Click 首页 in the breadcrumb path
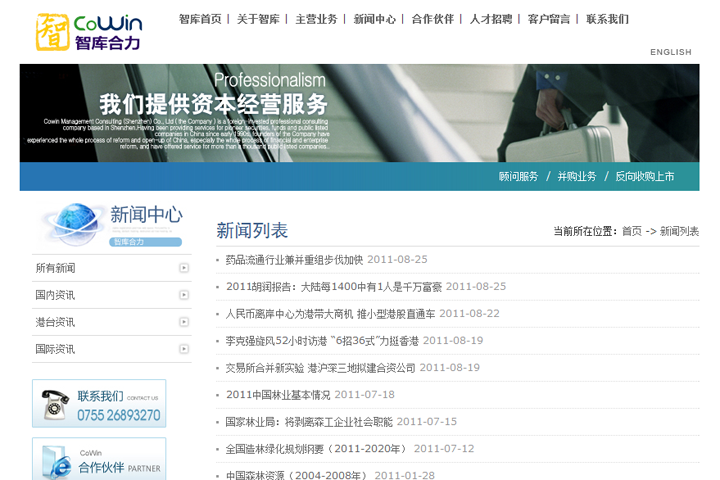This screenshot has width=720, height=480. (x=631, y=231)
